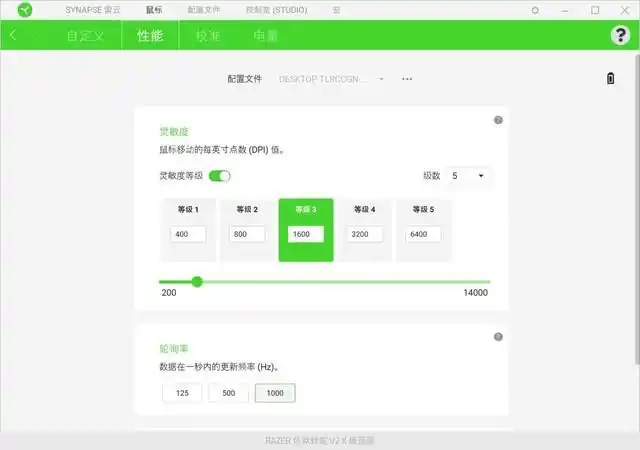Viewport: 640px width, 450px height.
Task: Go back using the left arrow
Action: pyautogui.click(x=13, y=35)
